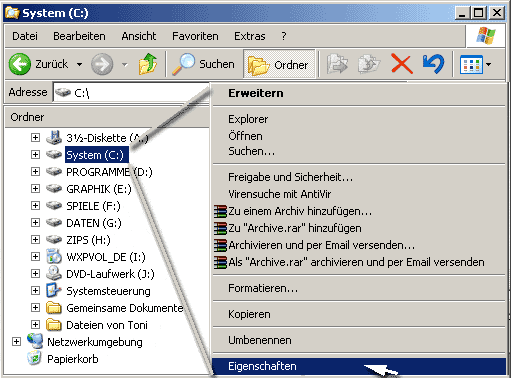Choose Suchen... in the context menu
The image size is (511, 378).
[359, 152]
